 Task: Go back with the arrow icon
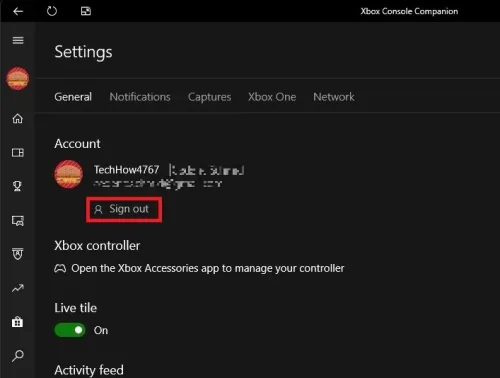coord(18,11)
